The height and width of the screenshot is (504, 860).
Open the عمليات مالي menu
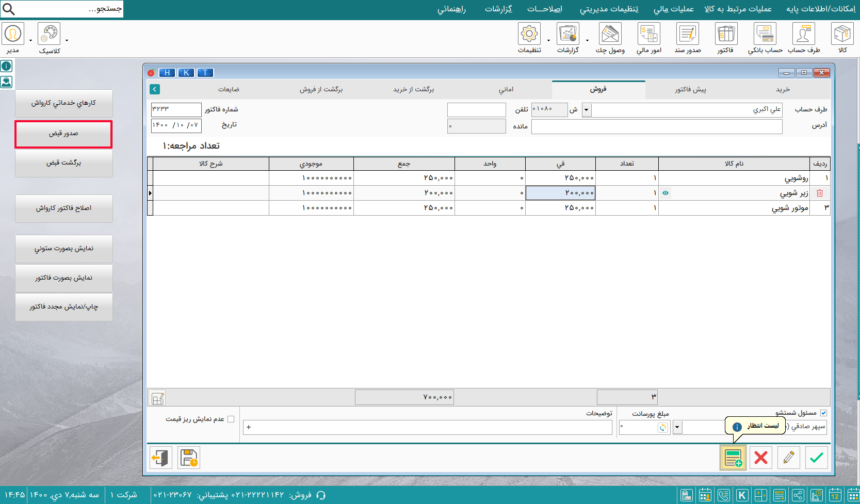coord(673,9)
